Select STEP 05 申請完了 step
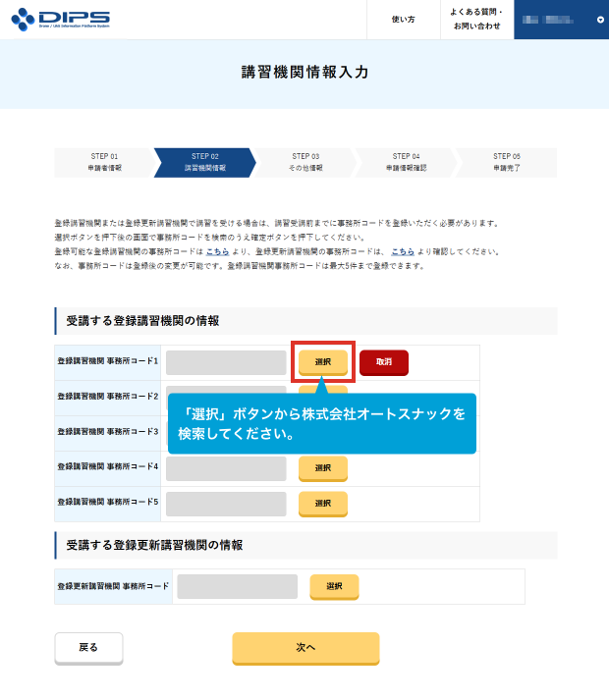The image size is (609, 700). point(507,163)
